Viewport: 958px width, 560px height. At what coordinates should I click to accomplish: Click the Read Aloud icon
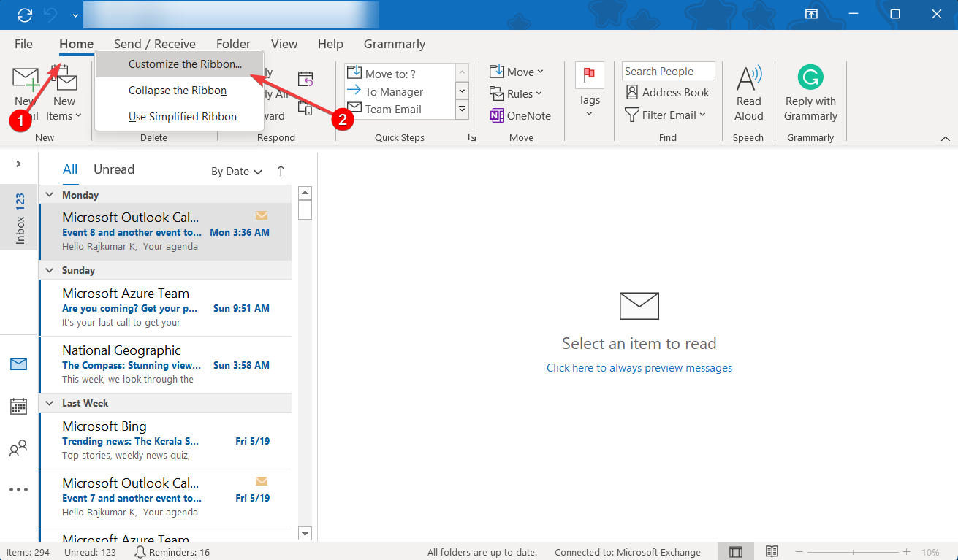[748, 78]
